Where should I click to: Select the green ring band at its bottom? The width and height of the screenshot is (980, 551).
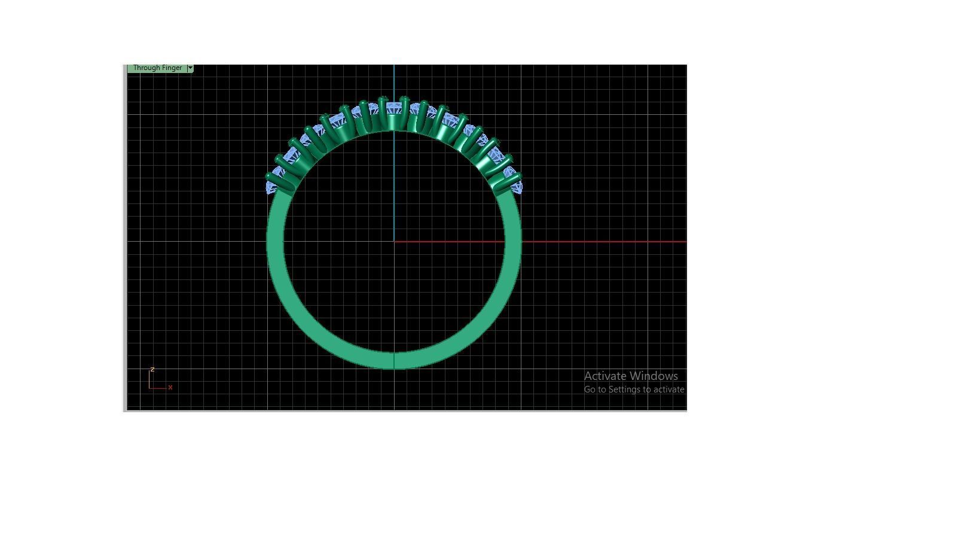point(394,360)
